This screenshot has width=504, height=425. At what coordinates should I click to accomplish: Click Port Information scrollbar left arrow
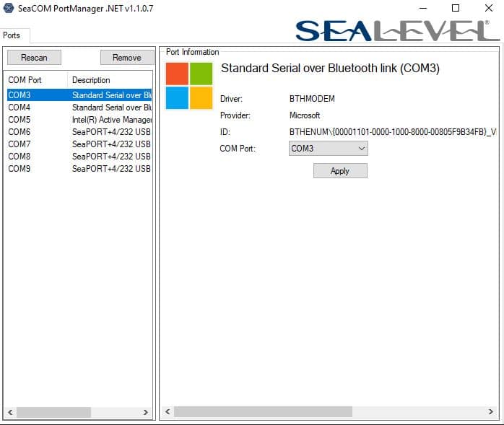168,411
